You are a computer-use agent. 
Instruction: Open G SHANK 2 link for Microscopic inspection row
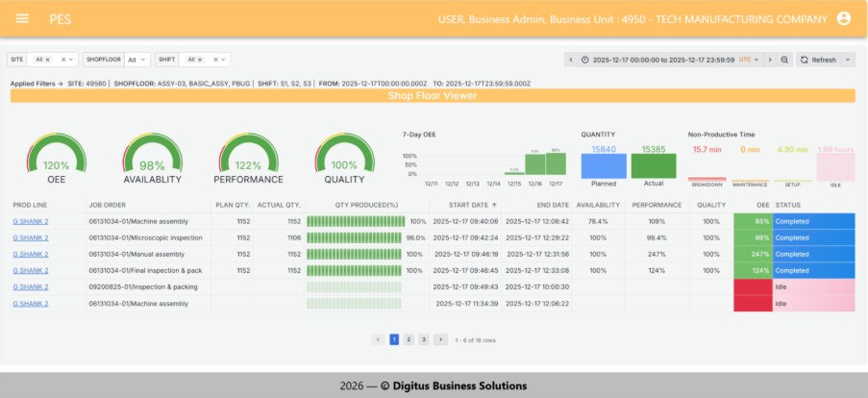point(31,238)
